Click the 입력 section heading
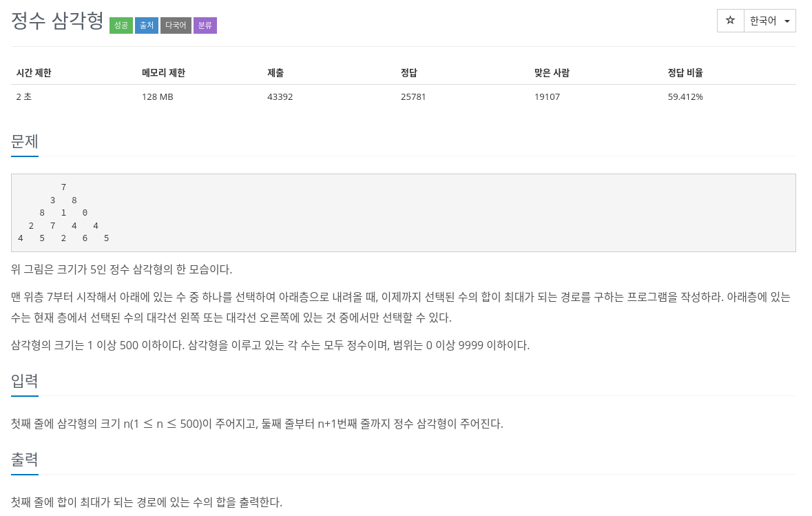The height and width of the screenshot is (516, 812). 24,381
